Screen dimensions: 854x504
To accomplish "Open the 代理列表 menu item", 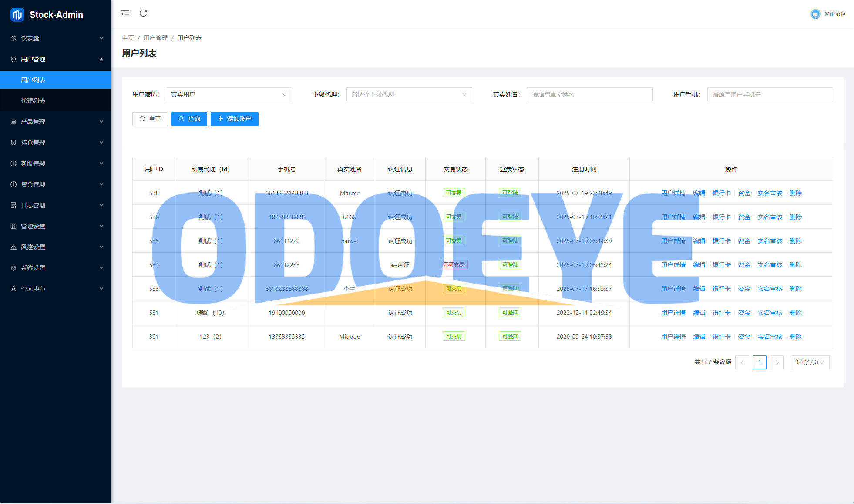I will [x=33, y=101].
